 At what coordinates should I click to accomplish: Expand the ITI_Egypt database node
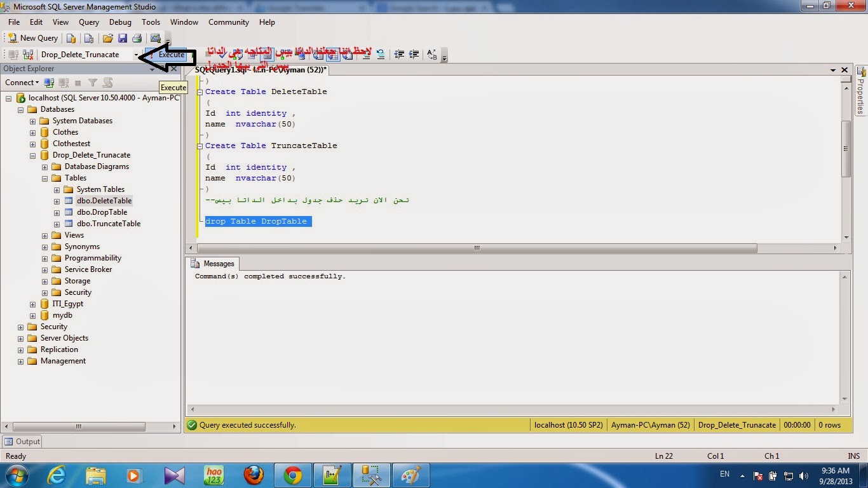click(x=32, y=304)
